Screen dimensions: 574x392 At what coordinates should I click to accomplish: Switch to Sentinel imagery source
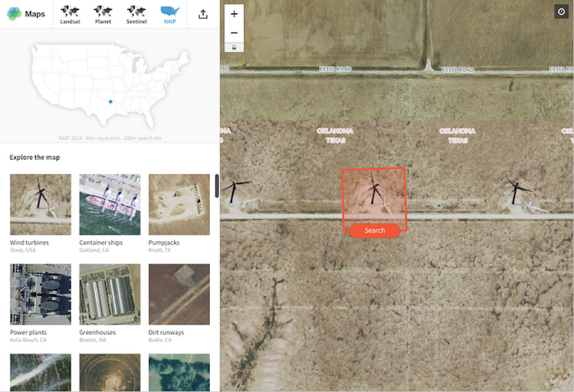pyautogui.click(x=136, y=14)
